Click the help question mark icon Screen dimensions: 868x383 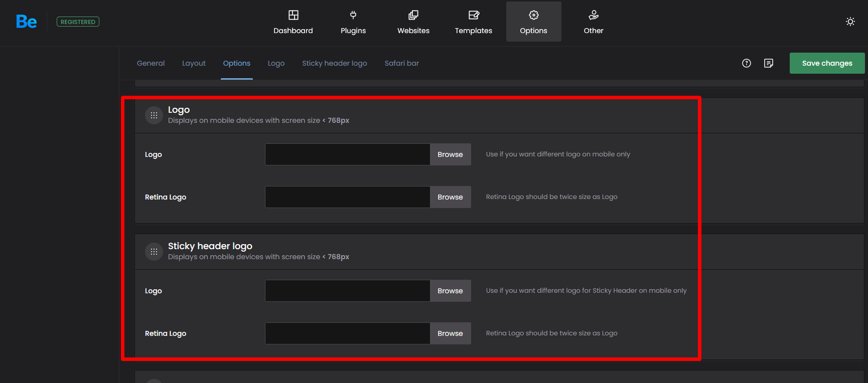747,63
